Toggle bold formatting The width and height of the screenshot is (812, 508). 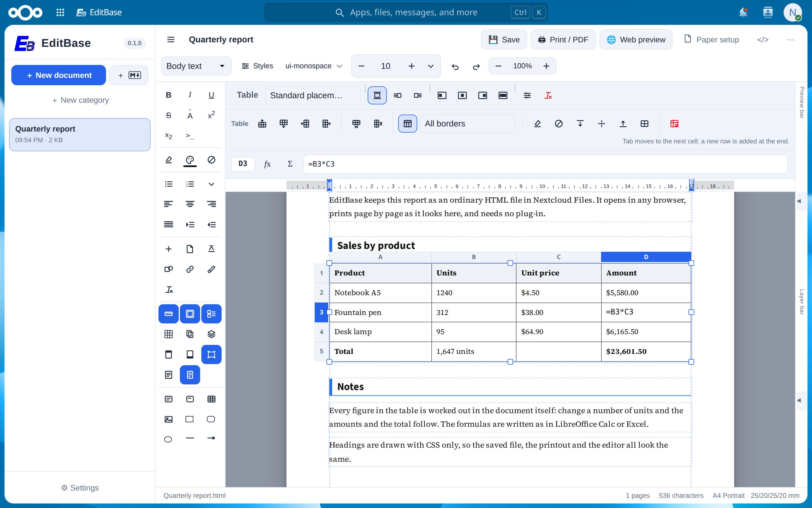[168, 95]
